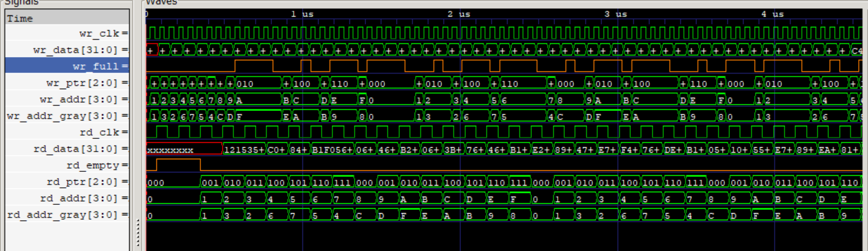The width and height of the screenshot is (868, 251).
Task: Click the 4 us timeline label
Action: click(x=772, y=14)
